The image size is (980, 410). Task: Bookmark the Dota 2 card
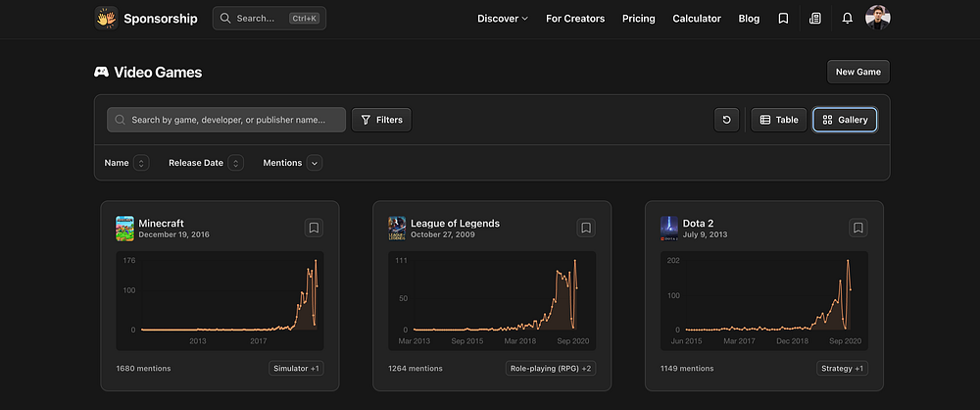858,228
